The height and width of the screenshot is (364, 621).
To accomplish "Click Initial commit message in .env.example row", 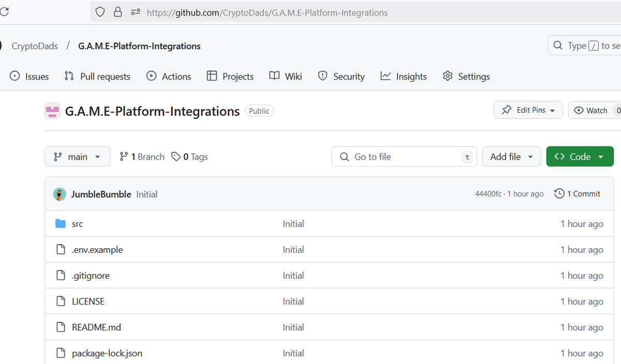I will (293, 250).
